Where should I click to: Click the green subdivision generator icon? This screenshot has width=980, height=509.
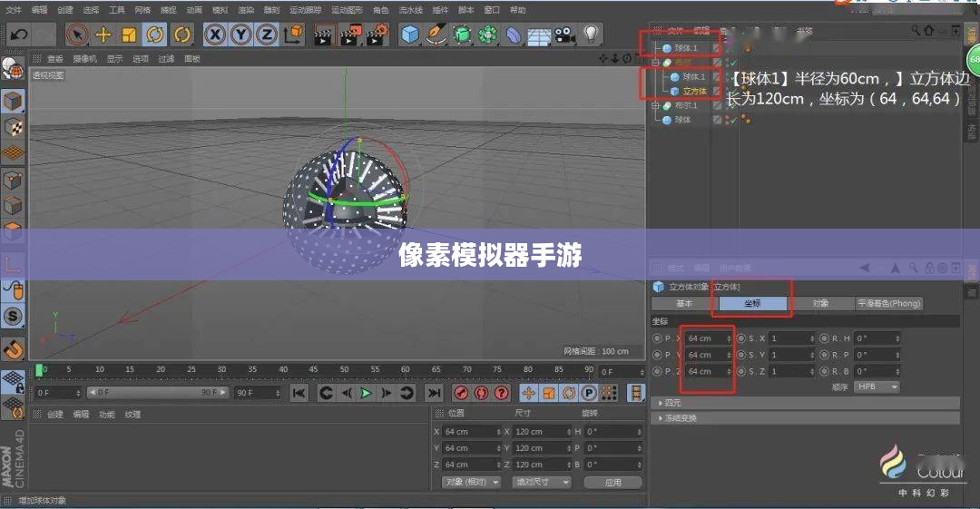pos(462,35)
